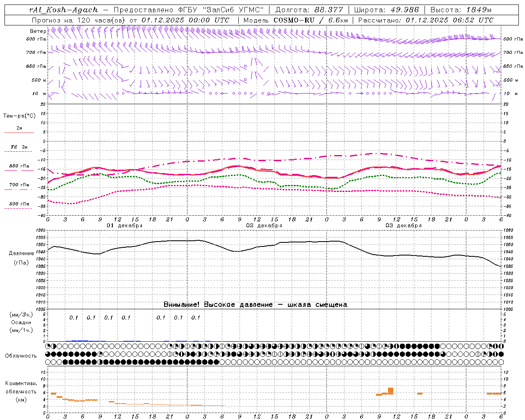
Task: Click the Модель COSMO-RU / 6.6км label
Action: pyautogui.click(x=296, y=20)
